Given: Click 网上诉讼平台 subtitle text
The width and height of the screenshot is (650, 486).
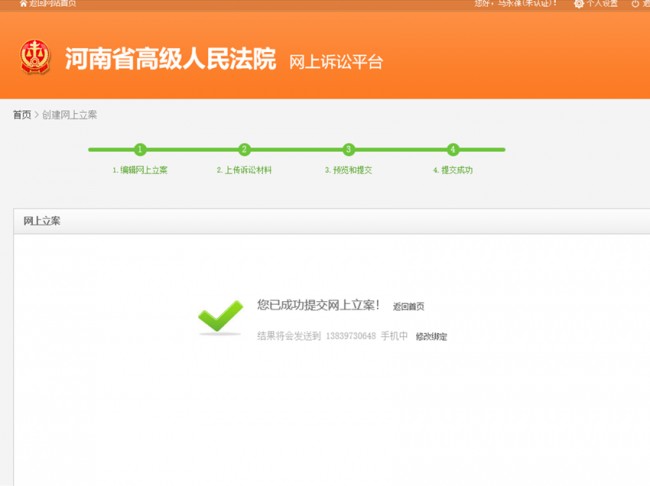Looking at the screenshot, I should (x=336, y=62).
